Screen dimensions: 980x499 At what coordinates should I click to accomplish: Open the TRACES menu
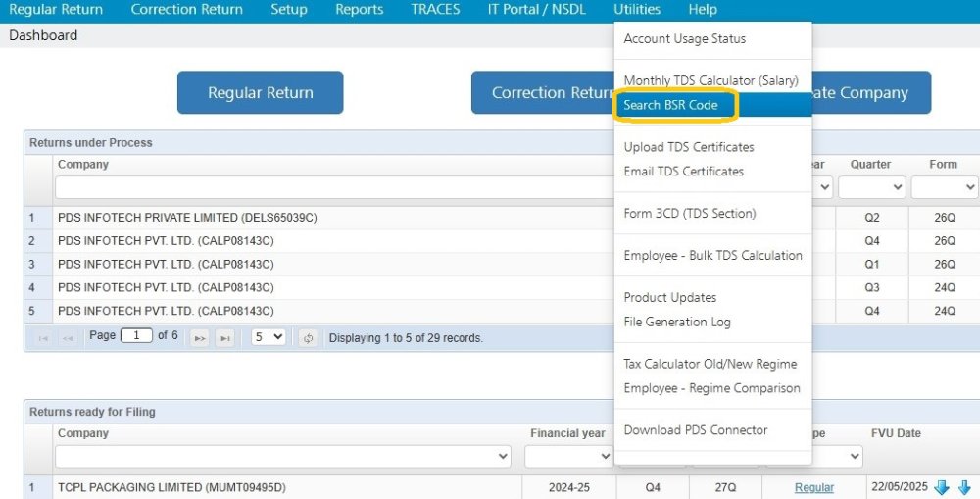436,10
